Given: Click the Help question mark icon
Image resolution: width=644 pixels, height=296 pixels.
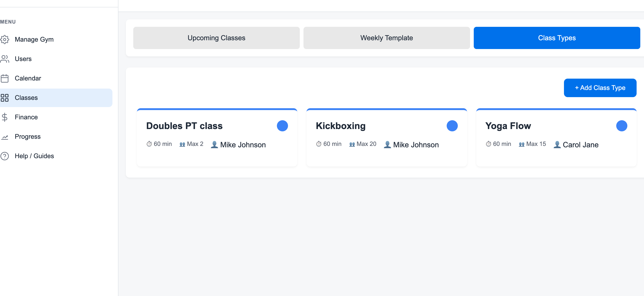Looking at the screenshot, I should [4, 156].
